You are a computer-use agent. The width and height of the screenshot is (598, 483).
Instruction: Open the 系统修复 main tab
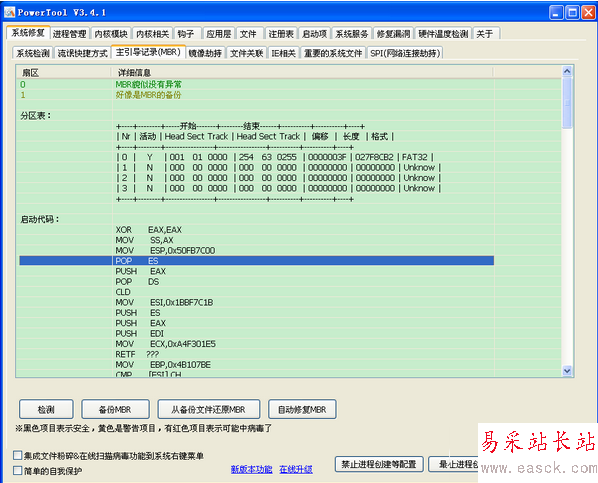point(28,33)
